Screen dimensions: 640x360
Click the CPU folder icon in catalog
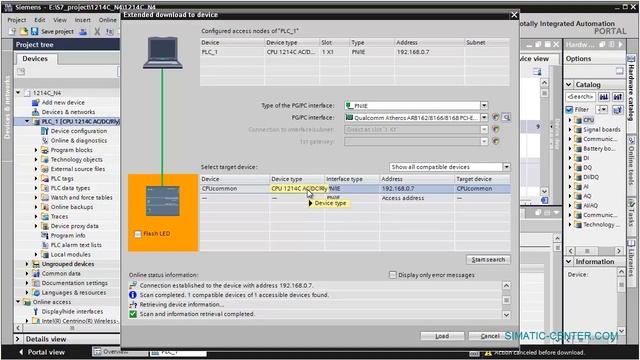pyautogui.click(x=578, y=120)
